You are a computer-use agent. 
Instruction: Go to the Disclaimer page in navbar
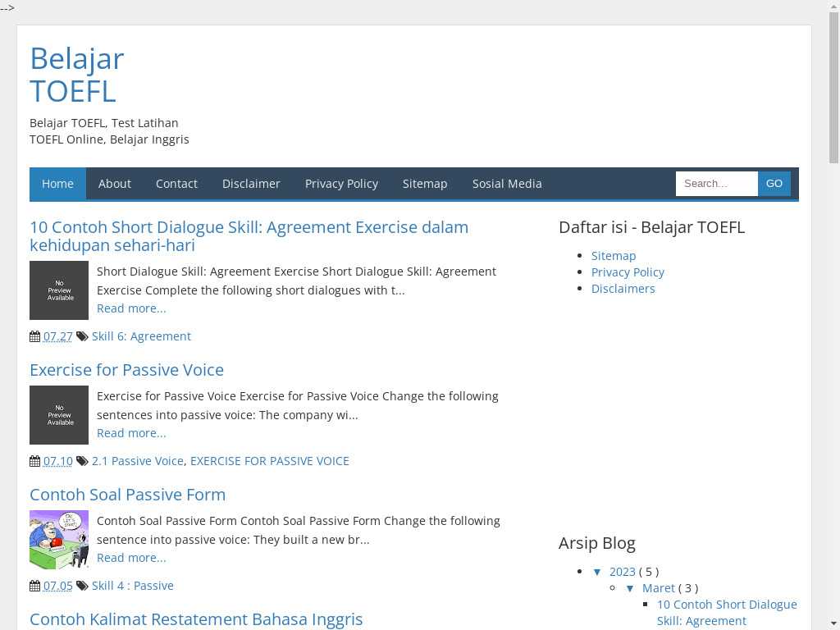tap(251, 184)
